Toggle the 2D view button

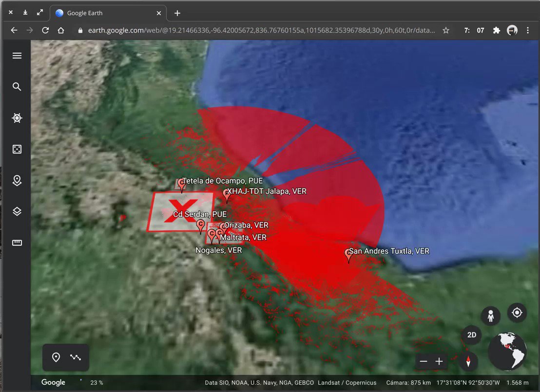point(471,335)
